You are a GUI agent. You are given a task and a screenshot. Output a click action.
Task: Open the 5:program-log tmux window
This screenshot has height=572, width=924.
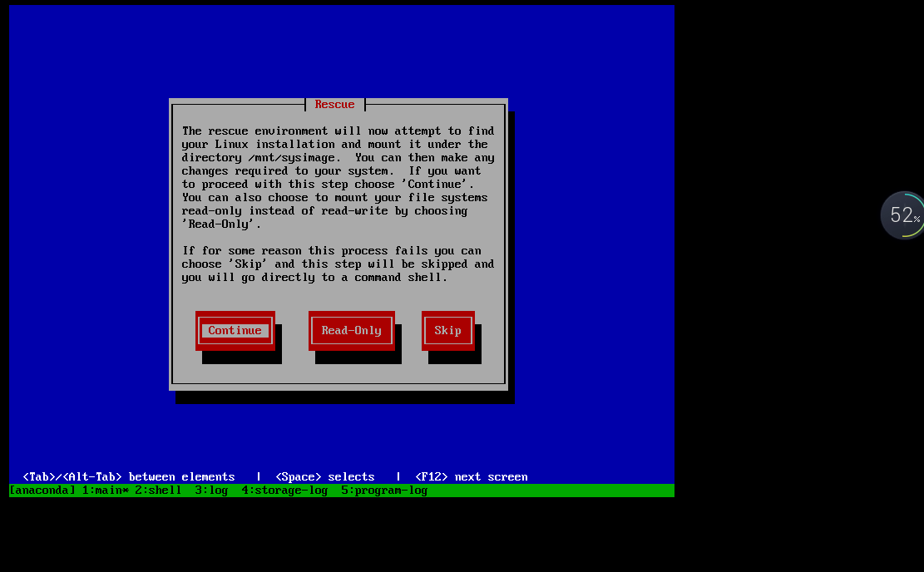pos(384,491)
